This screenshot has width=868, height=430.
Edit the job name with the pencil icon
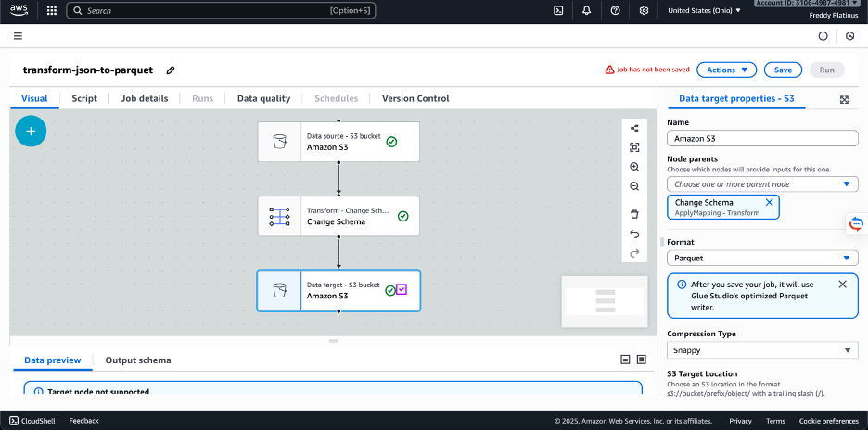point(171,70)
